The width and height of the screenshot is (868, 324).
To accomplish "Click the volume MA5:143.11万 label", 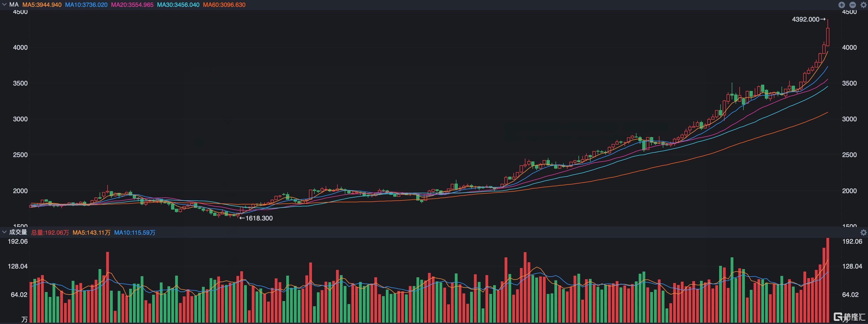I will click(91, 232).
